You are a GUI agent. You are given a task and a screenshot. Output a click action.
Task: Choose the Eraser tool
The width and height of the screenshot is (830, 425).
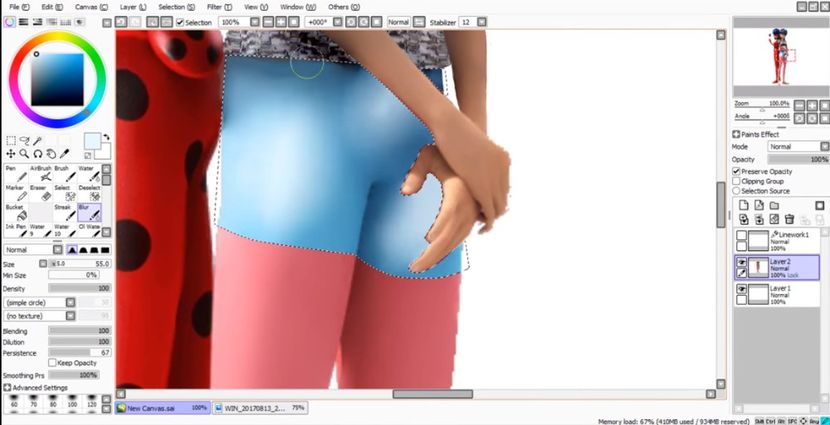pyautogui.click(x=42, y=194)
